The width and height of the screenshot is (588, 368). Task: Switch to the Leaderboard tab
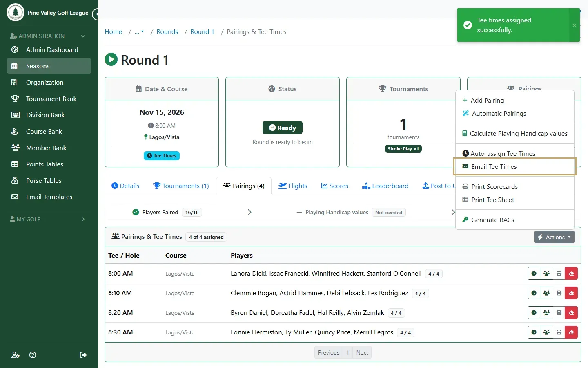click(385, 186)
